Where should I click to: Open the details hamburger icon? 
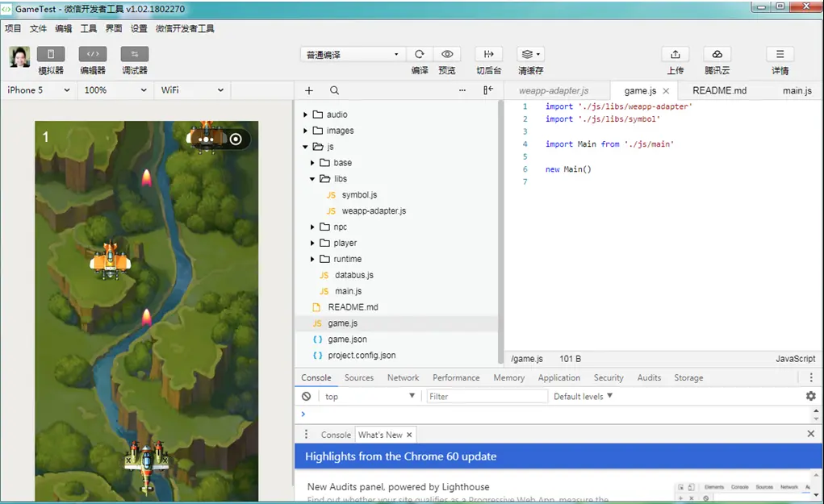coord(780,54)
